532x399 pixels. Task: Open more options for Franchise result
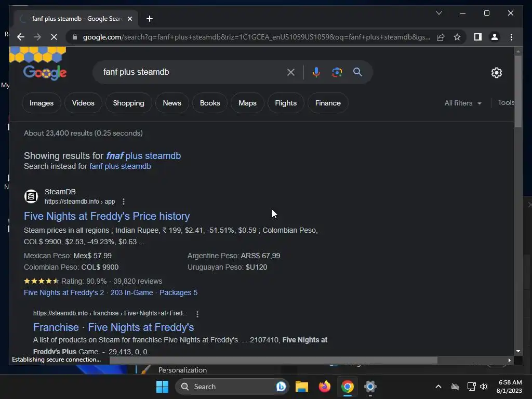coord(197,314)
